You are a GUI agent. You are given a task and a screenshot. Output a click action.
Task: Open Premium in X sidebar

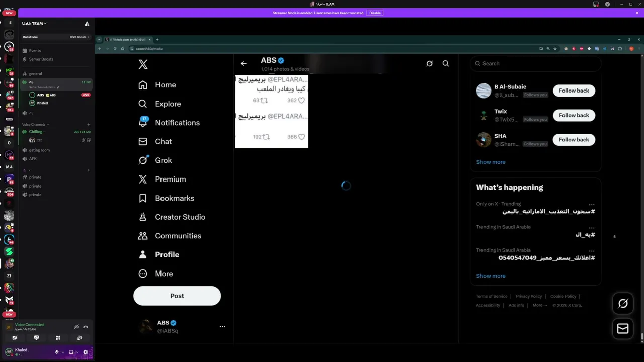click(x=162, y=179)
